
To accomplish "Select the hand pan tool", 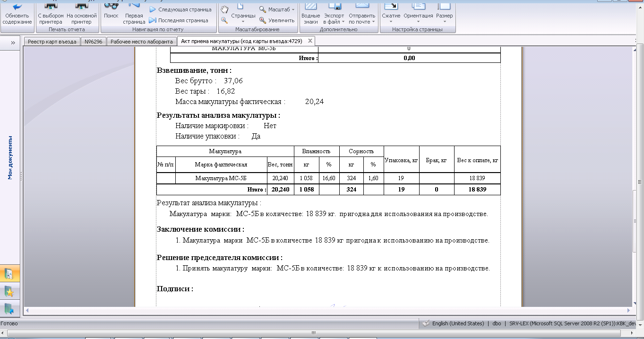I will point(225,9).
